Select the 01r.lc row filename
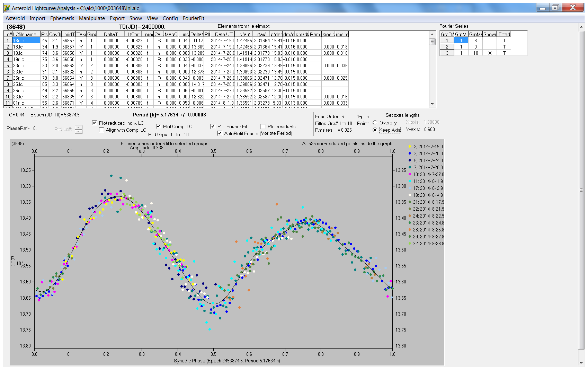Screen dimensions: 588x370 (x=26, y=103)
